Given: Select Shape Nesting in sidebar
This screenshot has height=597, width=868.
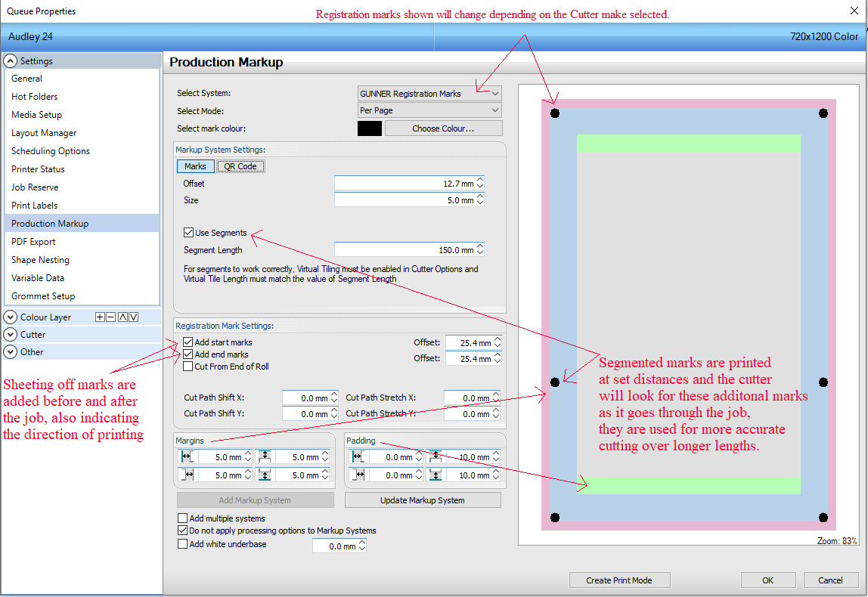Looking at the screenshot, I should click(82, 259).
